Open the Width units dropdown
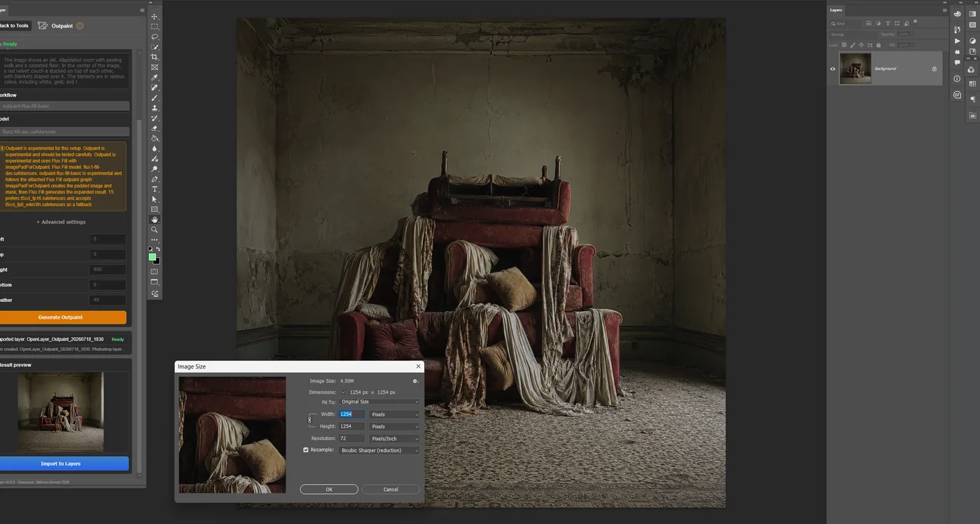This screenshot has width=980, height=524. pyautogui.click(x=394, y=414)
